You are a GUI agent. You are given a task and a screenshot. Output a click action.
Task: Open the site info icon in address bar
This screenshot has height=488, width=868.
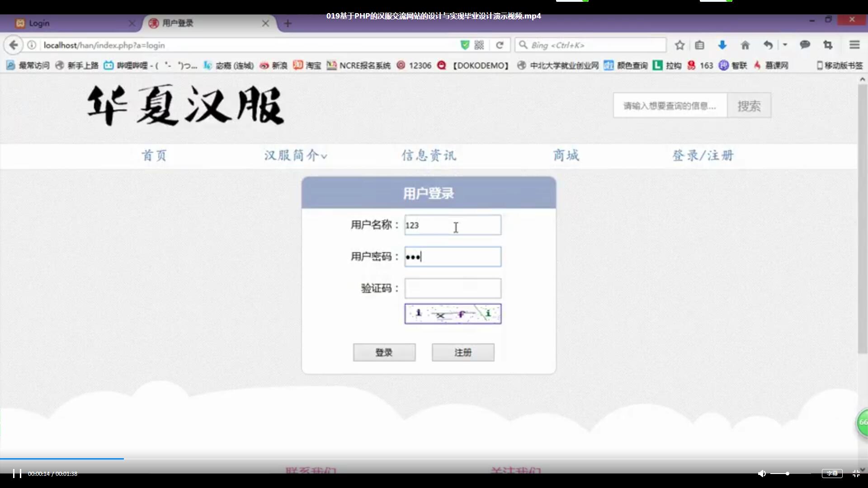click(x=32, y=45)
